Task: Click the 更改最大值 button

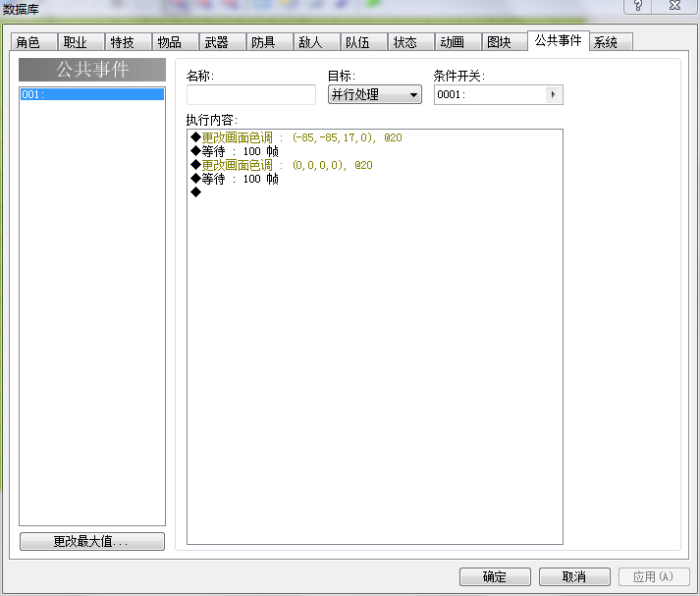Action: pyautogui.click(x=92, y=542)
